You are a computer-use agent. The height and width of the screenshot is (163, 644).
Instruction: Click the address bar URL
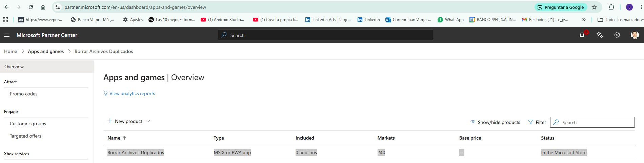tap(135, 7)
